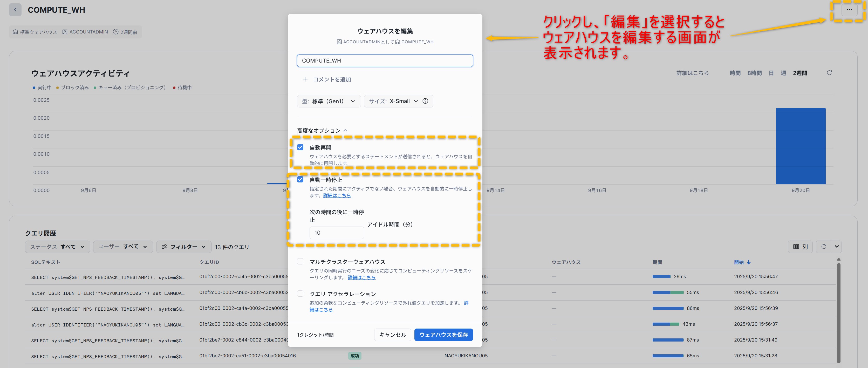868x368 pixels.
Task: Select the 8時間 time range tab
Action: tap(754, 73)
